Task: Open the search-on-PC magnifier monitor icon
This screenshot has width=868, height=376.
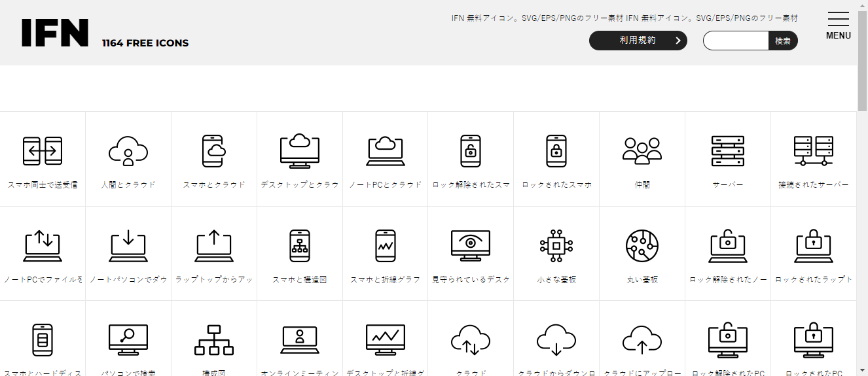Action: [128, 340]
